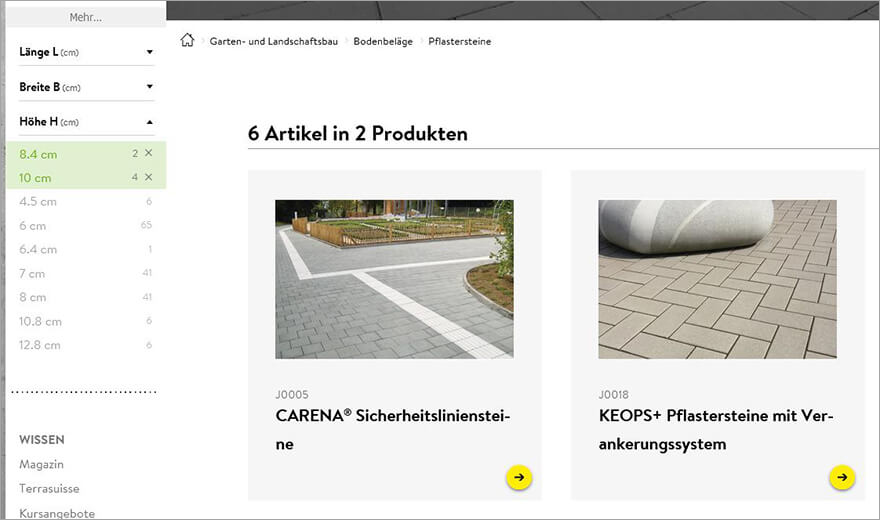Viewport: 880px width, 520px height.
Task: Select the 10.8 cm height option
Action: [86, 321]
